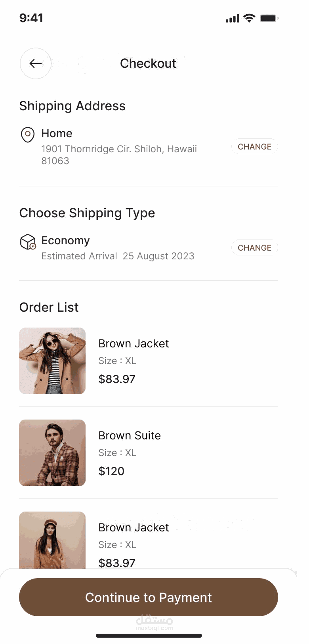309x644 pixels.
Task: Open first Brown Jacket product photo
Action: coord(52,361)
